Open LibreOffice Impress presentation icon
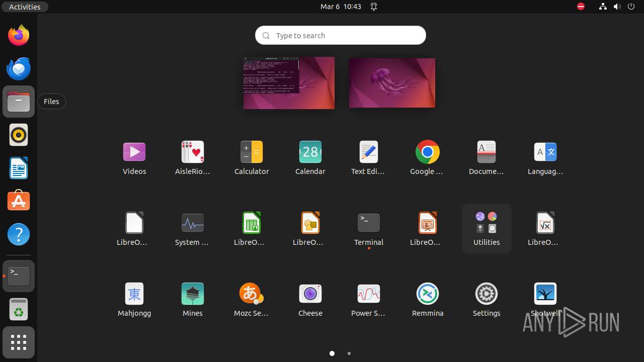The height and width of the screenshot is (362, 644). (428, 229)
